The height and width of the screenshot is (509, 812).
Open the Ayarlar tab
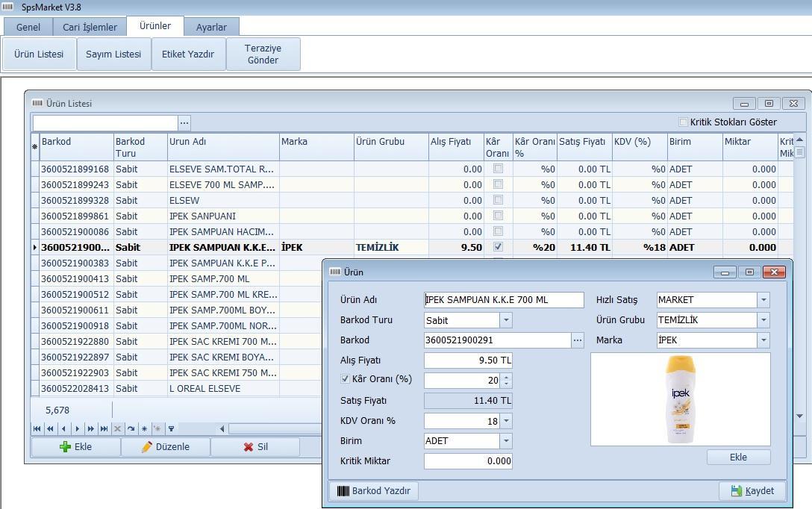click(x=211, y=27)
